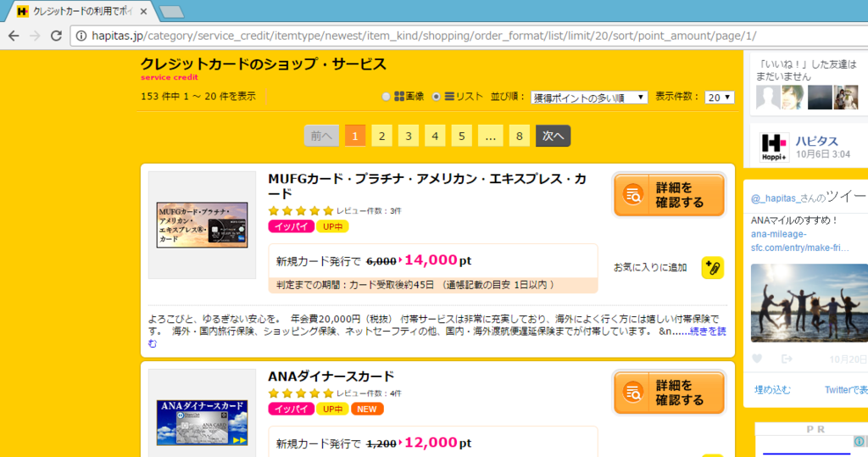Click 詳細を確認する for ANA Diners card
Screen dimensions: 868x457
pyautogui.click(x=670, y=393)
